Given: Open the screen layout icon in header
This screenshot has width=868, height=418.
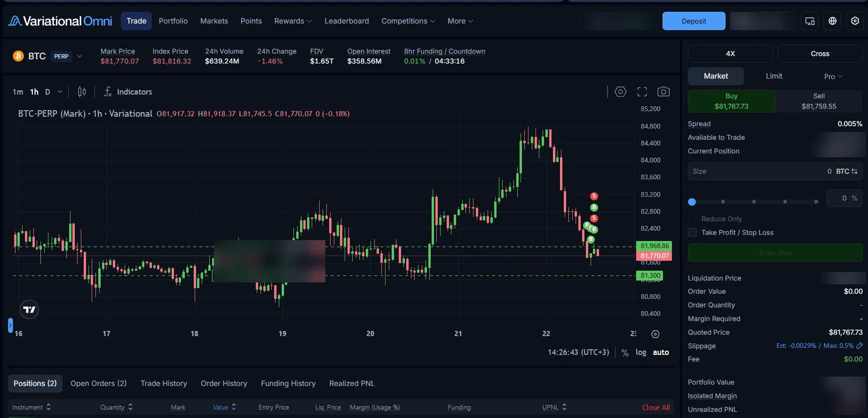Looking at the screenshot, I should click(810, 21).
